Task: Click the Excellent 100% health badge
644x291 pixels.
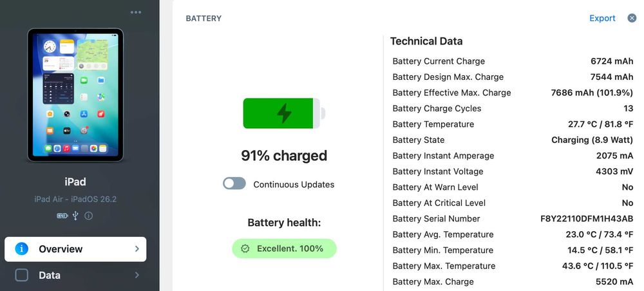Action: click(x=284, y=249)
